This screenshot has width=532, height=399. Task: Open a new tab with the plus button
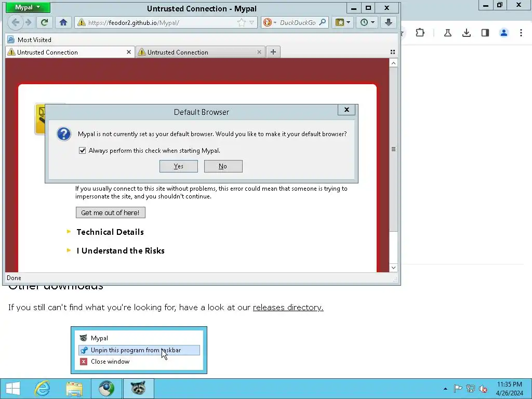click(x=273, y=52)
